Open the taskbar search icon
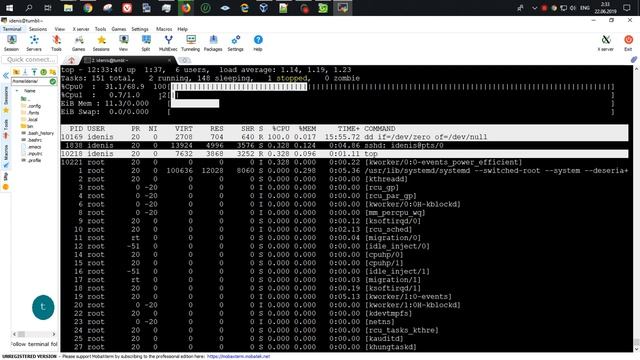The width and height of the screenshot is (640, 360). tap(29, 8)
